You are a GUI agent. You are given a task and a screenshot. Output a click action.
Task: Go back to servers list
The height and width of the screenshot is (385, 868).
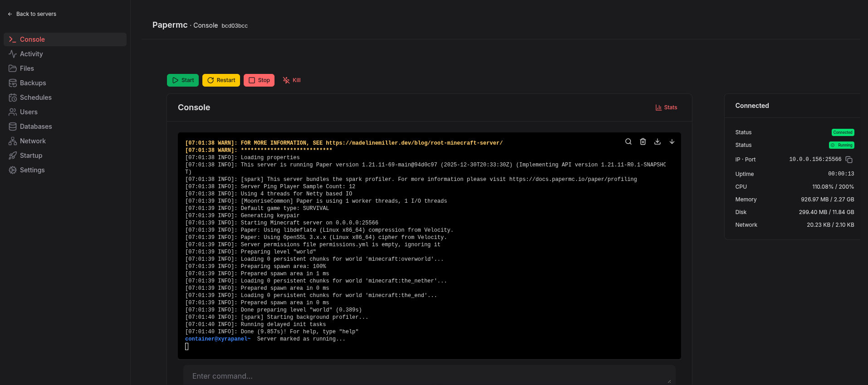32,14
